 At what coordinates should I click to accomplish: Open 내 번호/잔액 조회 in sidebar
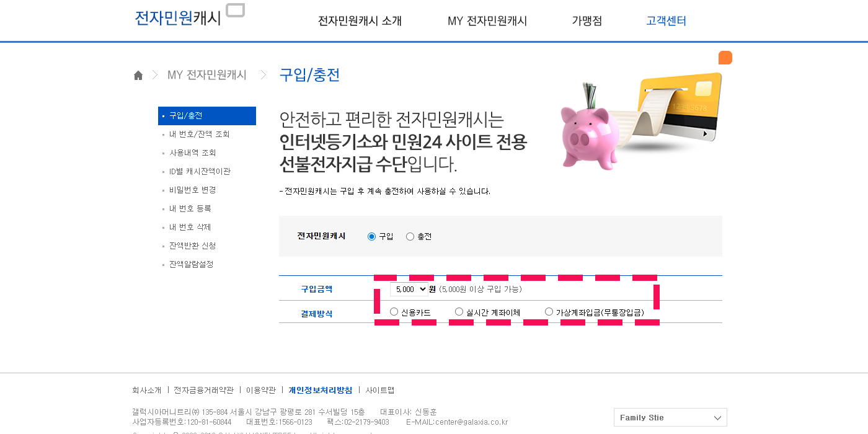tap(199, 134)
